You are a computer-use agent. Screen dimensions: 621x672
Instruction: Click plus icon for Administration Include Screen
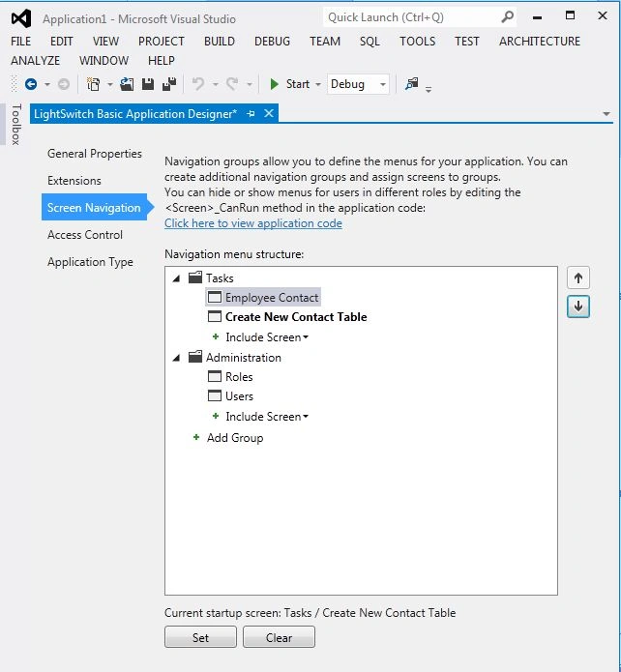[x=216, y=416]
